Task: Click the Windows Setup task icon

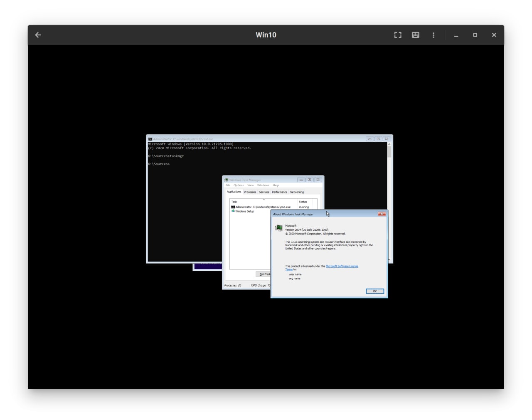Action: point(233,211)
